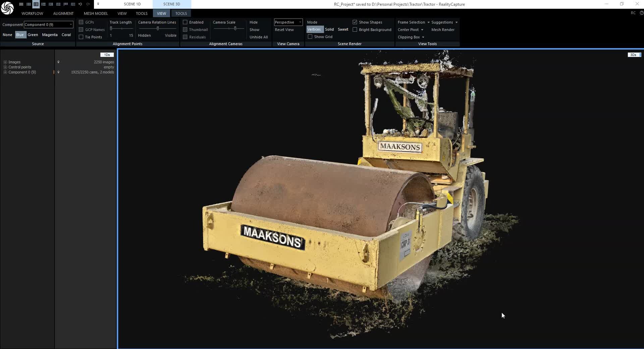The height and width of the screenshot is (349, 644).
Task: Open the ALIGNMENT ribbon tab
Action: (63, 13)
